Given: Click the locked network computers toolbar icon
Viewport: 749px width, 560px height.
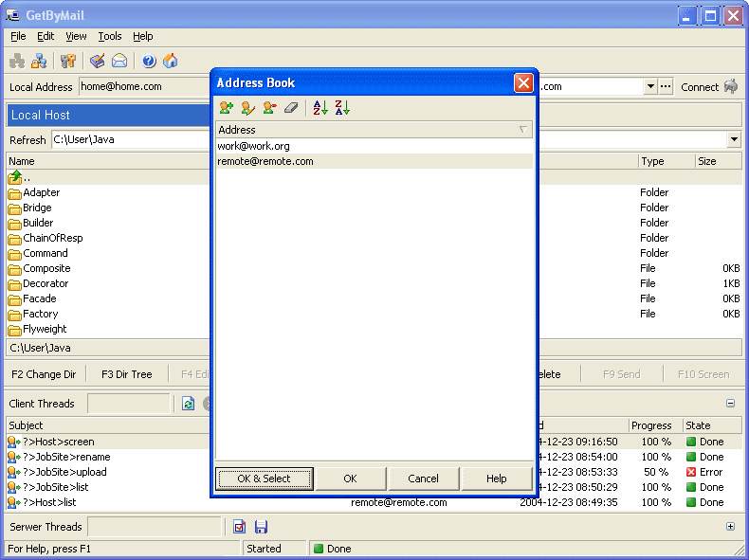Looking at the screenshot, I should click(39, 61).
